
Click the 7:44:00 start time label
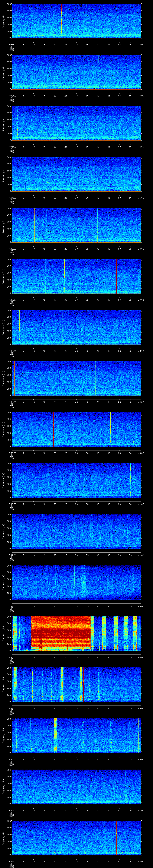click(12, 708)
